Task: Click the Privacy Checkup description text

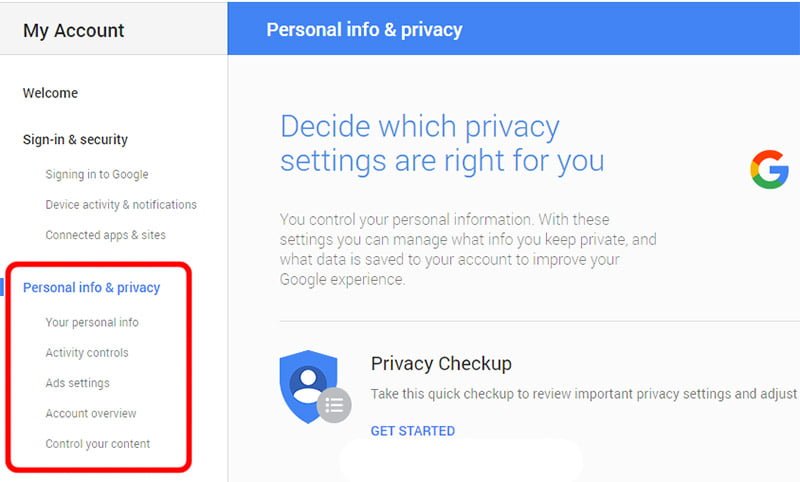Action: [x=583, y=394]
